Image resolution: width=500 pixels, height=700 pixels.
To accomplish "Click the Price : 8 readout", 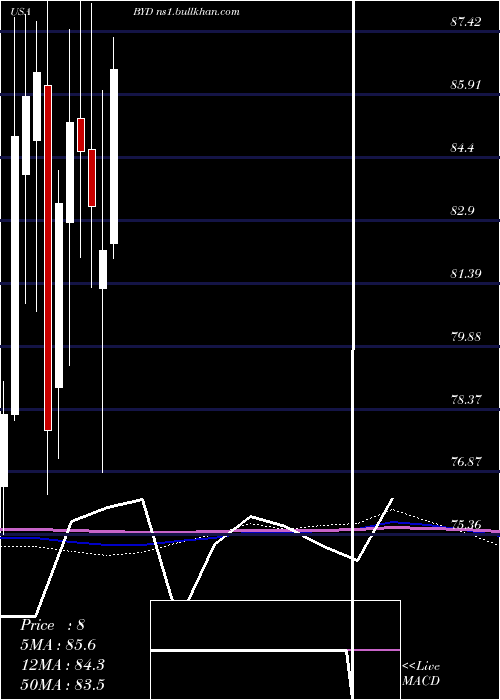I will 52,625.
